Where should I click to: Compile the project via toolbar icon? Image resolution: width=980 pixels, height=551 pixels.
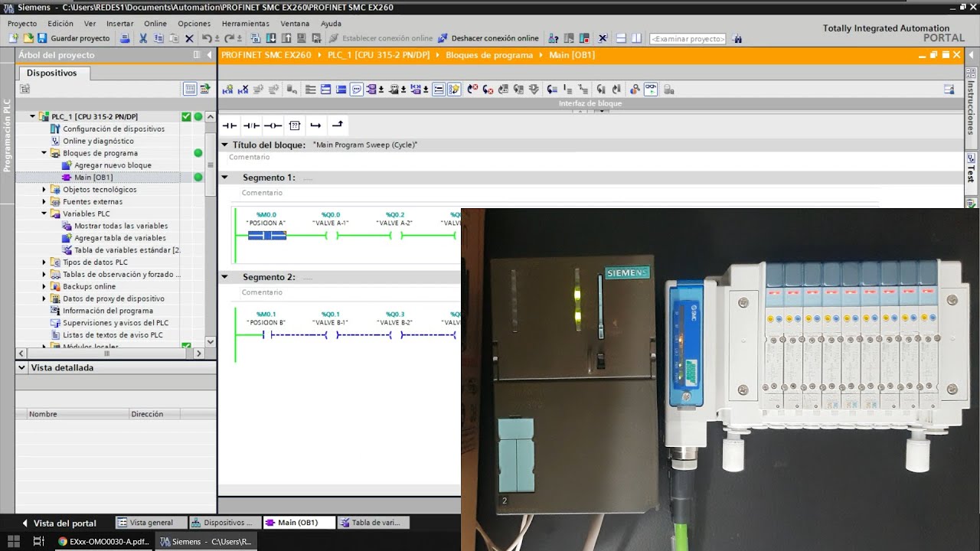tap(255, 38)
